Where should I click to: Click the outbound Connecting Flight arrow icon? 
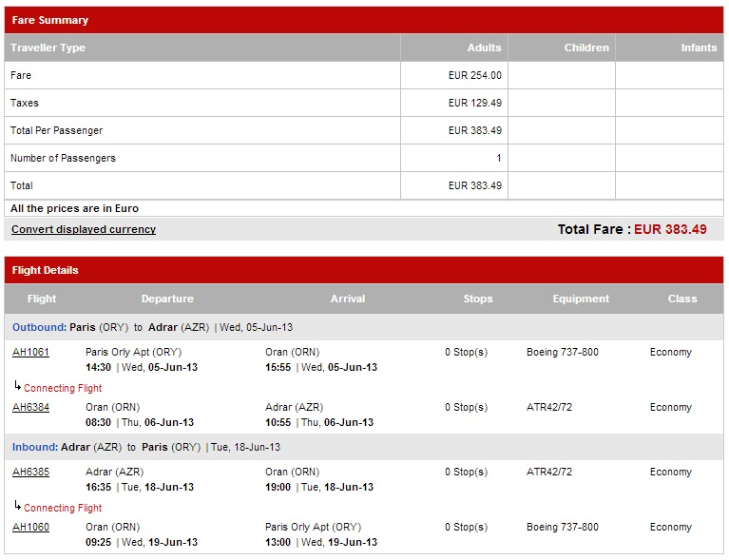[x=18, y=386]
